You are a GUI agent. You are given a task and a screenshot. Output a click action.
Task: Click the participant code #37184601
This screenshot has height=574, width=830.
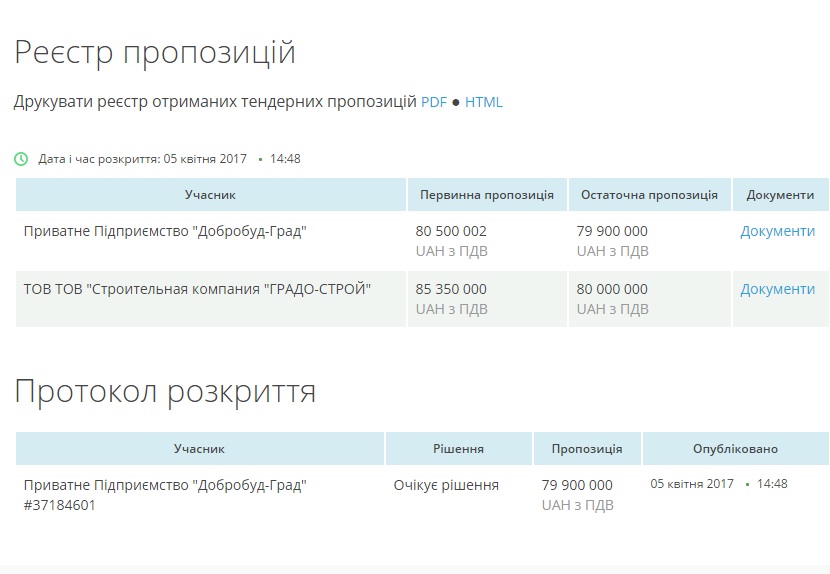point(60,505)
